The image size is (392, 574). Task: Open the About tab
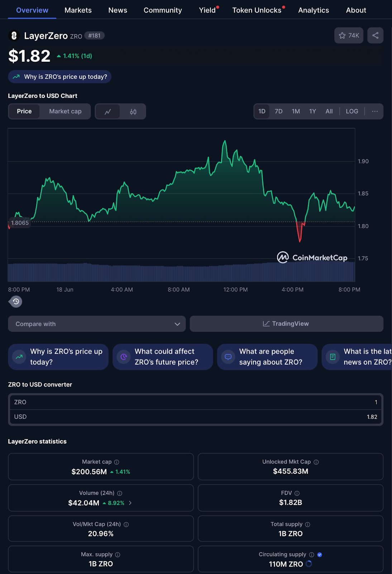(356, 10)
